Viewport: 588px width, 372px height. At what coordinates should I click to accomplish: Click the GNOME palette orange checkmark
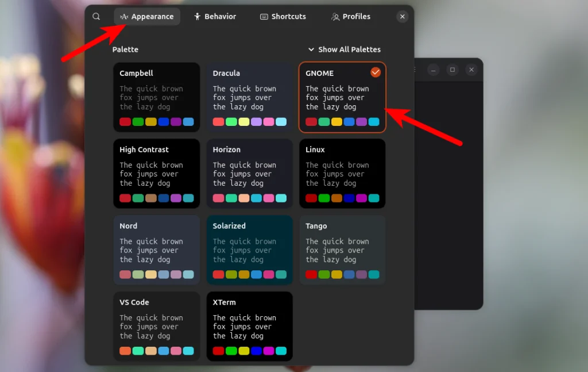pyautogui.click(x=376, y=72)
